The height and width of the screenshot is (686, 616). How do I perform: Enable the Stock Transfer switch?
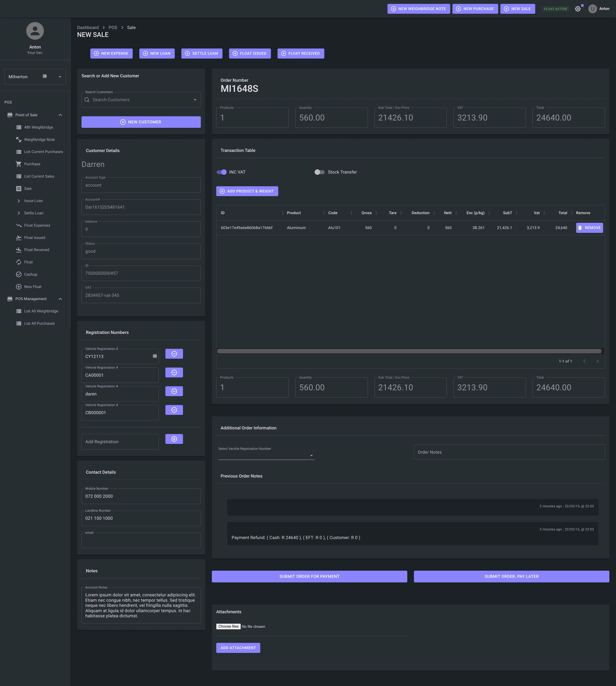point(319,172)
